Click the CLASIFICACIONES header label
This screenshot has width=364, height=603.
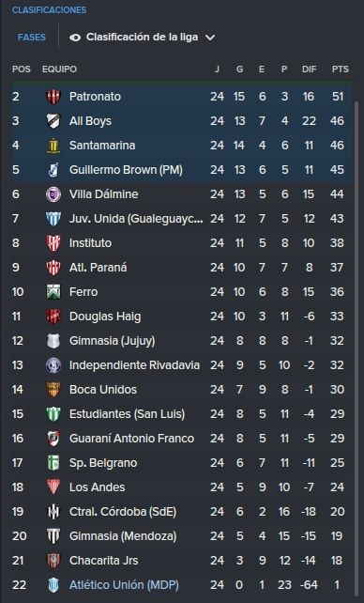(49, 10)
